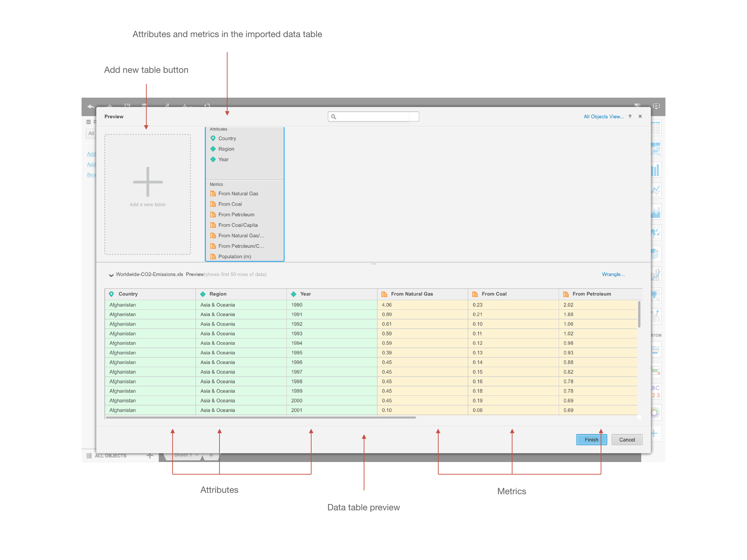Select the Heat Map visualization icon
Screen dimensions: 747x560
click(x=656, y=149)
